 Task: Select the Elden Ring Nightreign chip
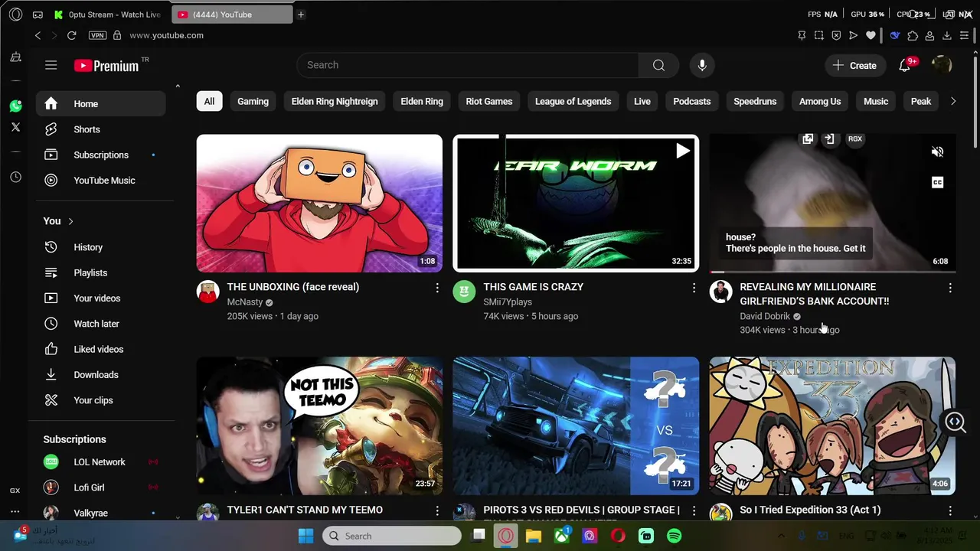(x=335, y=101)
